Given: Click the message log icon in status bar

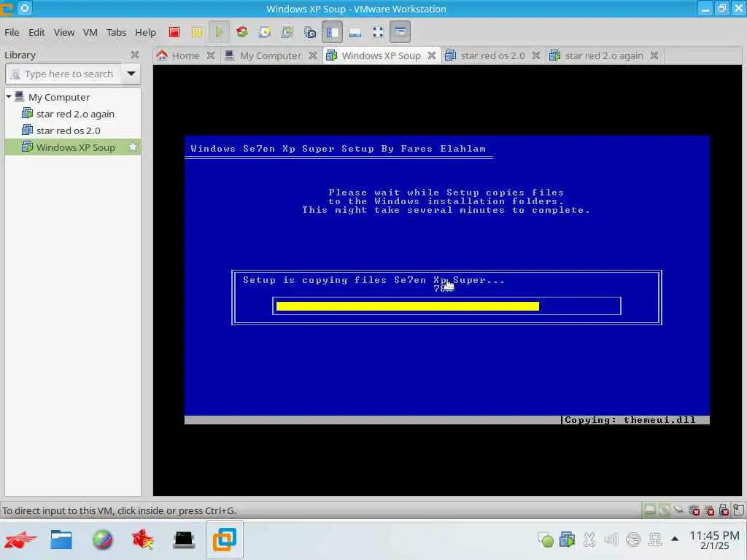Looking at the screenshot, I should (739, 510).
